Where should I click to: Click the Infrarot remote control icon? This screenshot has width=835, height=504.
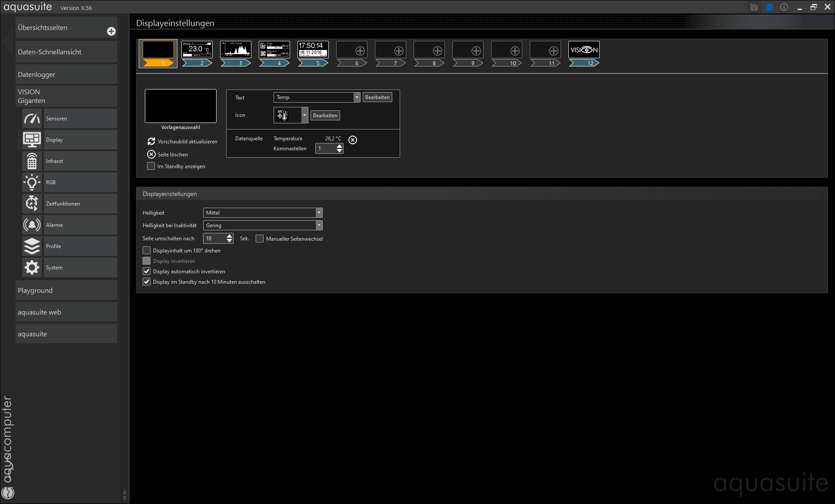tap(32, 161)
